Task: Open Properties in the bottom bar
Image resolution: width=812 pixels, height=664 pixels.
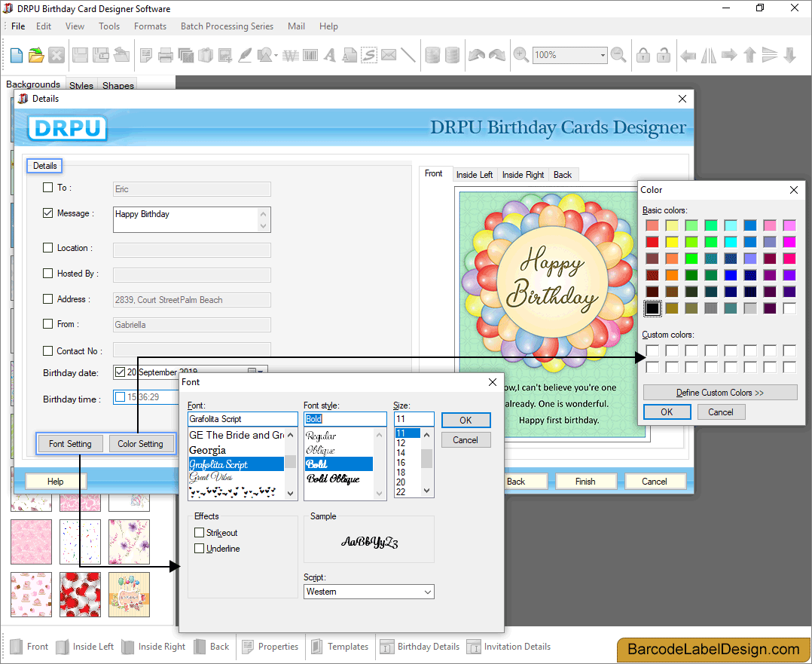Action: 270,647
